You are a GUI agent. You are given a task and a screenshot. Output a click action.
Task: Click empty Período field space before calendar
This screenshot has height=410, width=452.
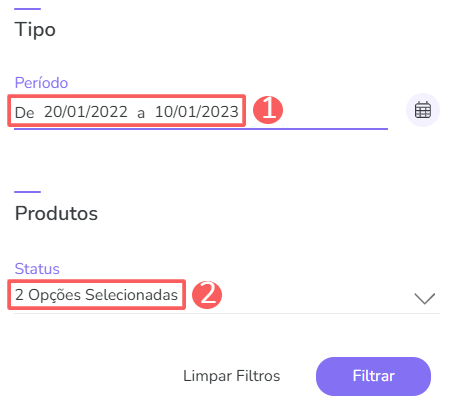tap(335, 112)
